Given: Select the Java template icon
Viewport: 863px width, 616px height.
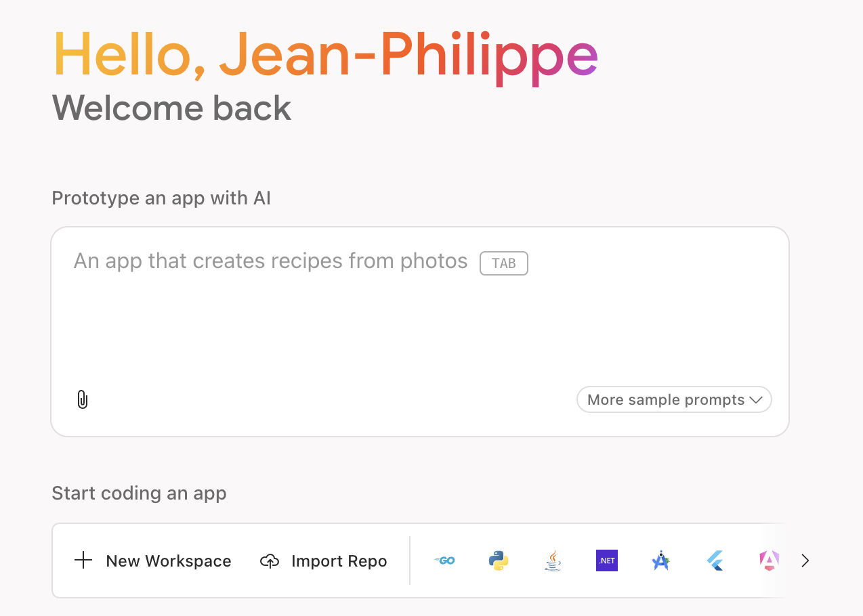Looking at the screenshot, I should tap(553, 560).
